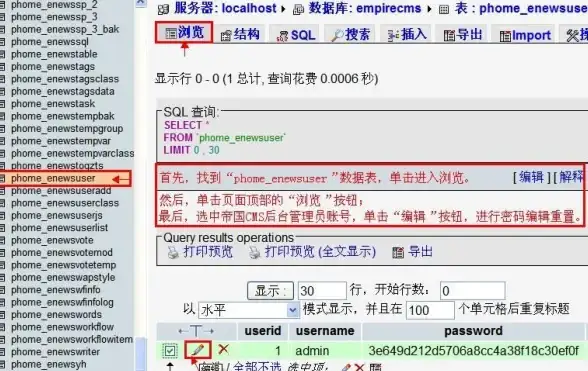Click export icon in Query results operations

(x=398, y=252)
